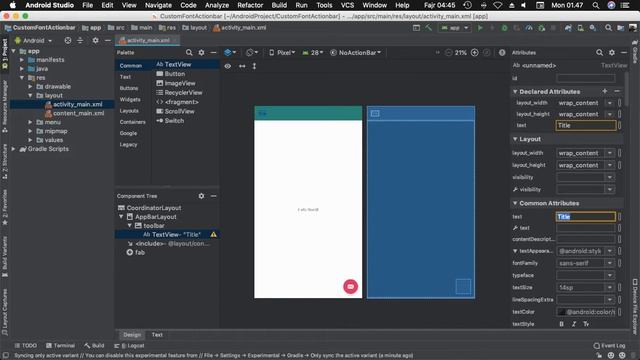The width and height of the screenshot is (640, 360).
Task: Open orientation dropdown in editor
Action: click(252, 53)
